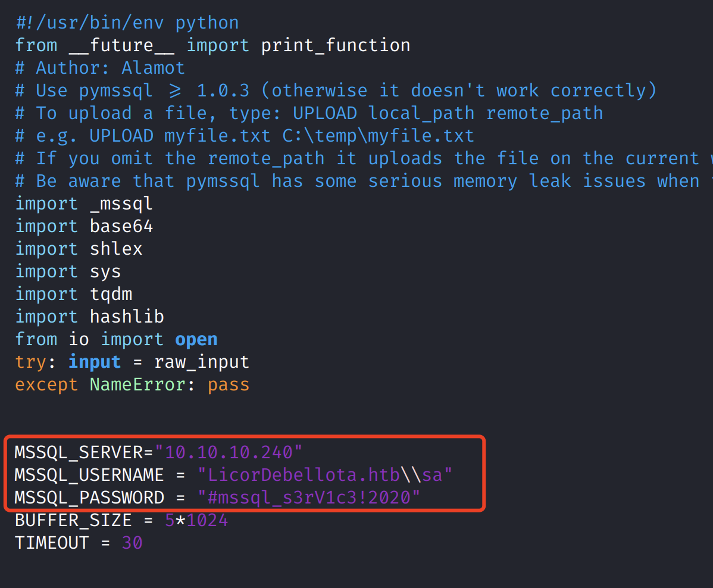Click the pymssql version requirement comment

click(x=336, y=90)
